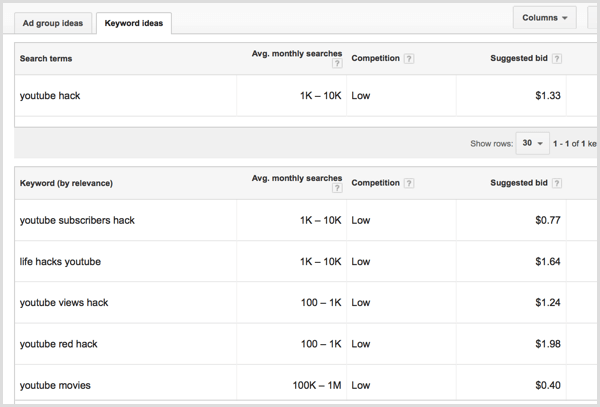
Task: Click Competition help icon in Keyword table header
Action: pos(409,183)
